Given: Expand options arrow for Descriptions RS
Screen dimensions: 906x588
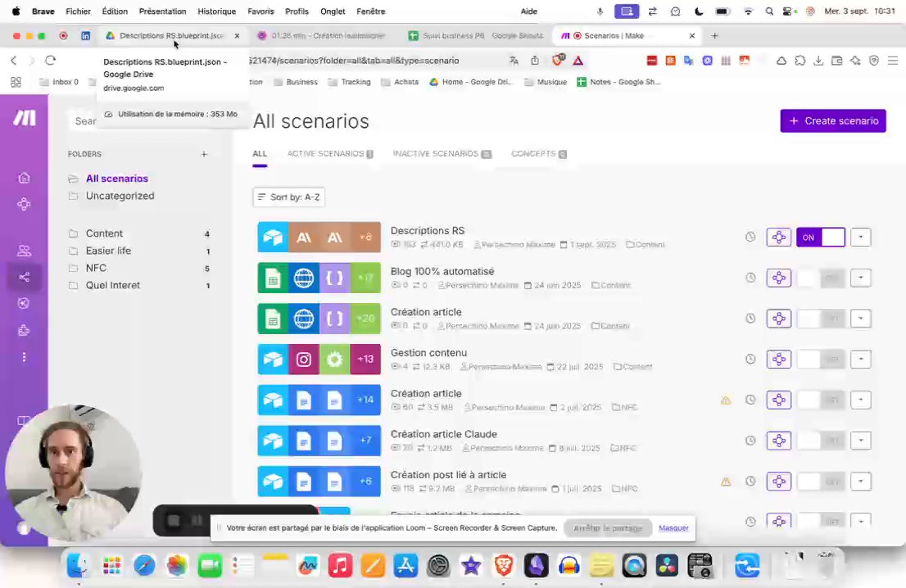Looking at the screenshot, I should [x=860, y=237].
